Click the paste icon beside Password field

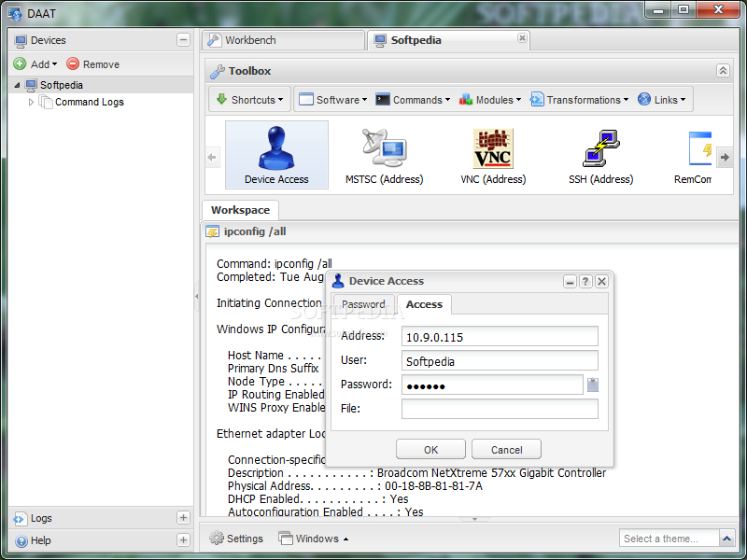click(593, 385)
